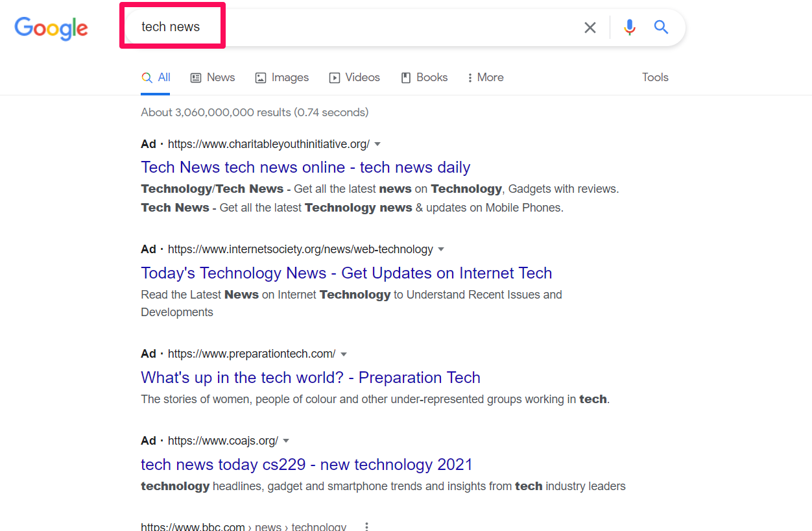Click snippet about under-represented groups in tech
Screen dimensions: 812x531
point(376,399)
